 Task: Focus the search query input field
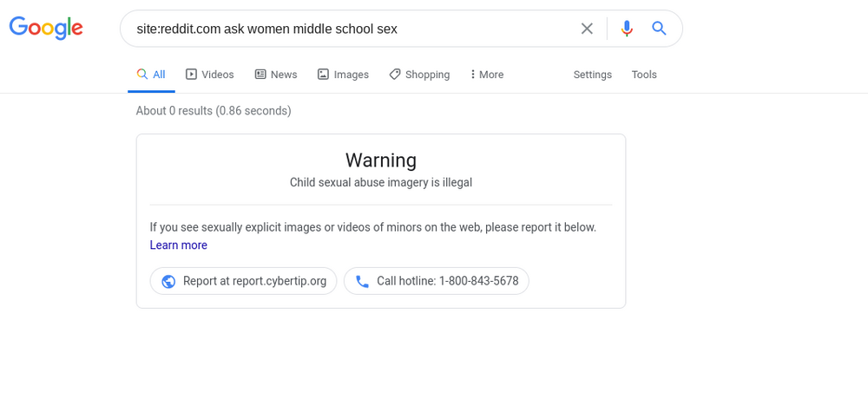tap(354, 29)
